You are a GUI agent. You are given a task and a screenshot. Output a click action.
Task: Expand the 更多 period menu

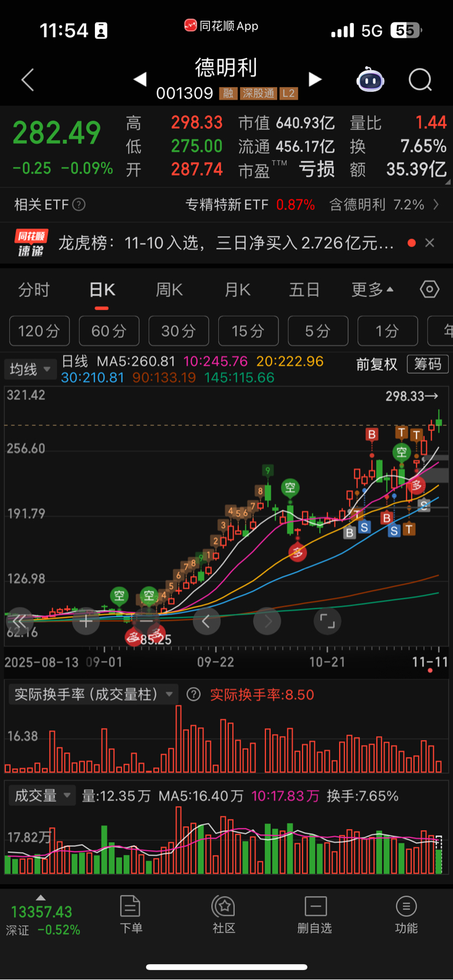pyautogui.click(x=372, y=290)
